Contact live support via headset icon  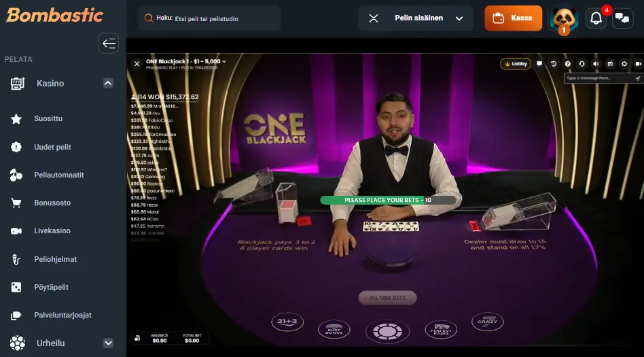tap(582, 64)
